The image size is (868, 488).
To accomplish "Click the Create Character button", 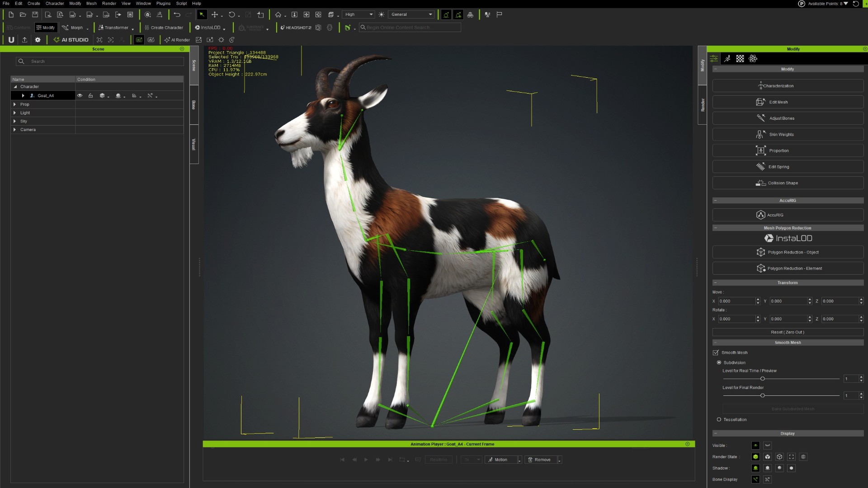I will [x=164, y=28].
